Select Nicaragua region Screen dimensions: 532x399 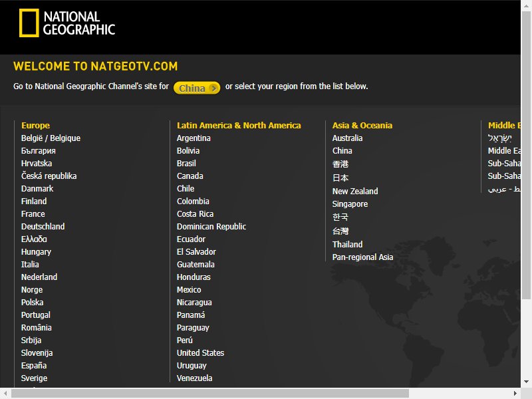pos(194,302)
